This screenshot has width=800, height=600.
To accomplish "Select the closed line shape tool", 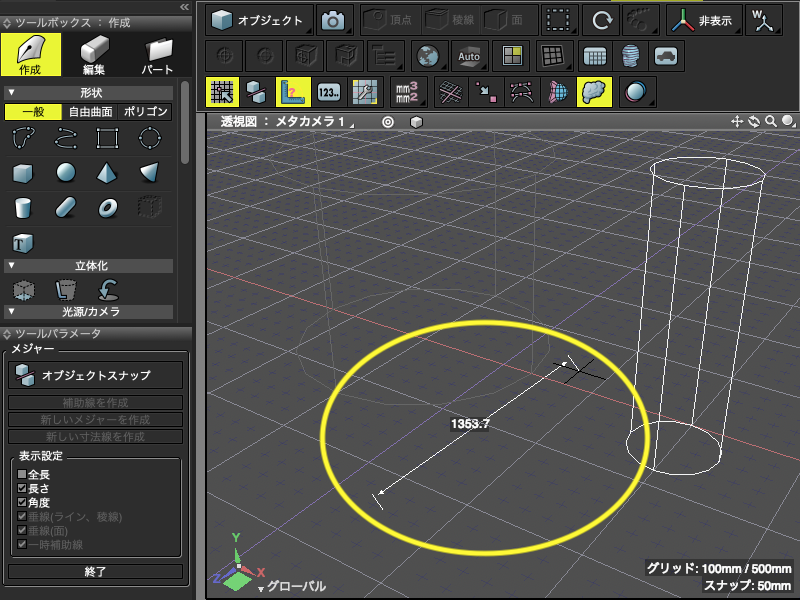I will [23, 138].
